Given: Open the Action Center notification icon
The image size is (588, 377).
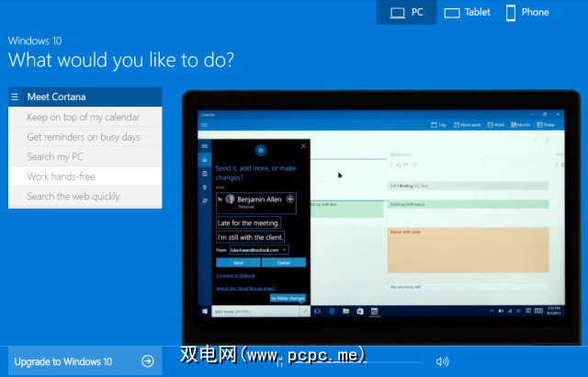Looking at the screenshot, I should [528, 311].
